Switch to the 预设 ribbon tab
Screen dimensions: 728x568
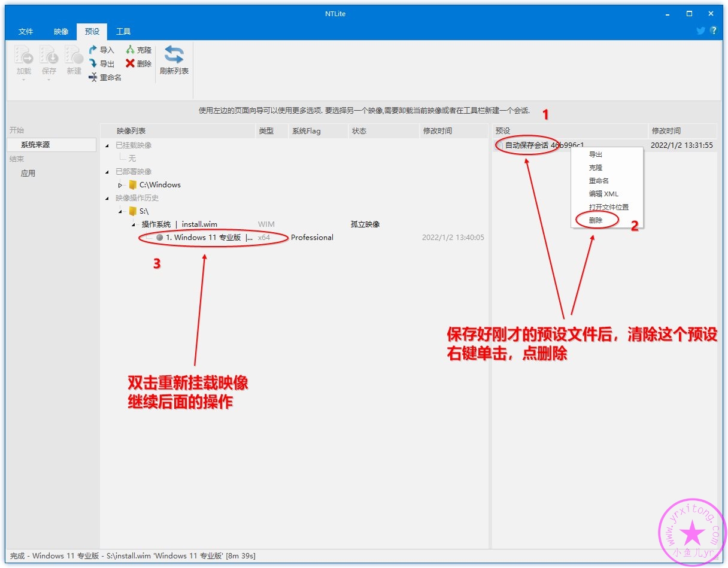pos(92,32)
